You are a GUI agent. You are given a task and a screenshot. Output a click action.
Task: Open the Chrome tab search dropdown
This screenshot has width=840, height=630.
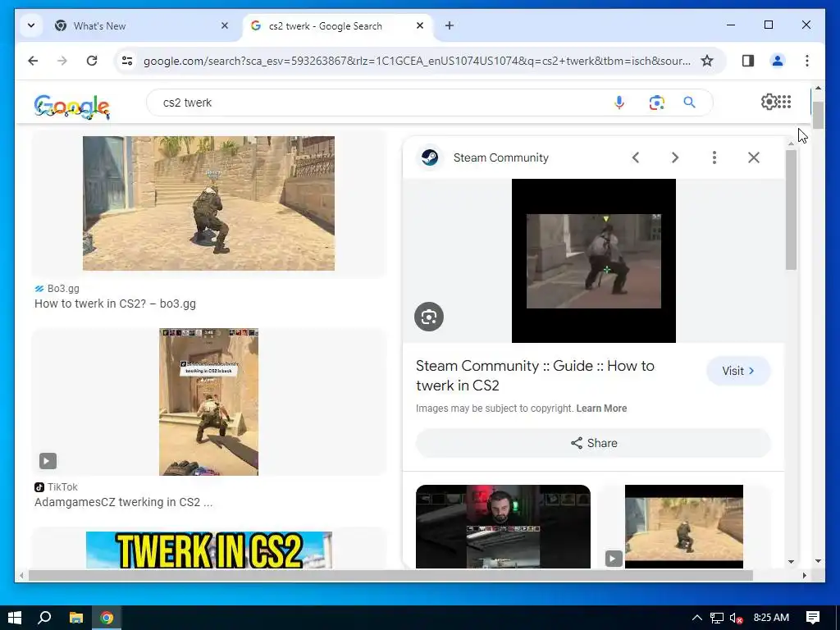[x=31, y=25]
